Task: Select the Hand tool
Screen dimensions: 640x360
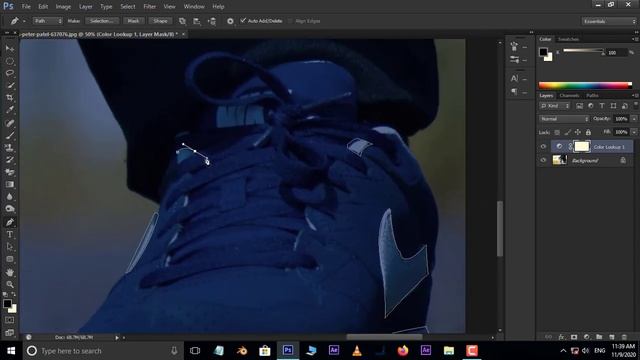Action: (10, 272)
